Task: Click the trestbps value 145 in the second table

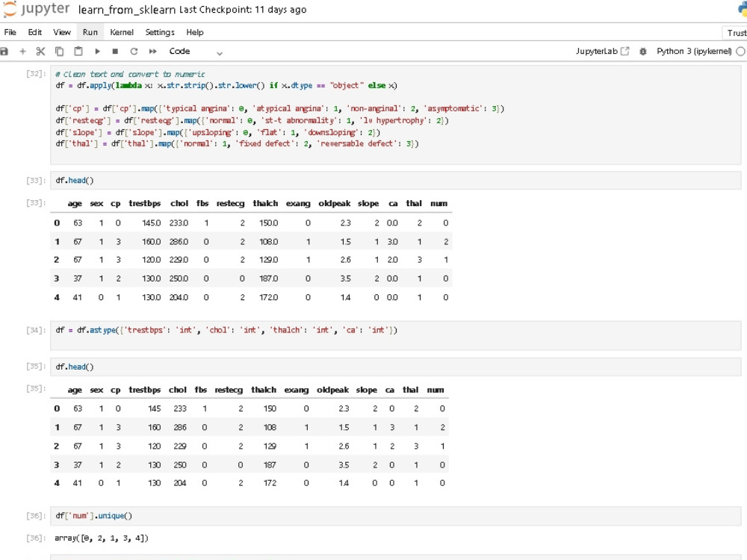Action: [155, 408]
